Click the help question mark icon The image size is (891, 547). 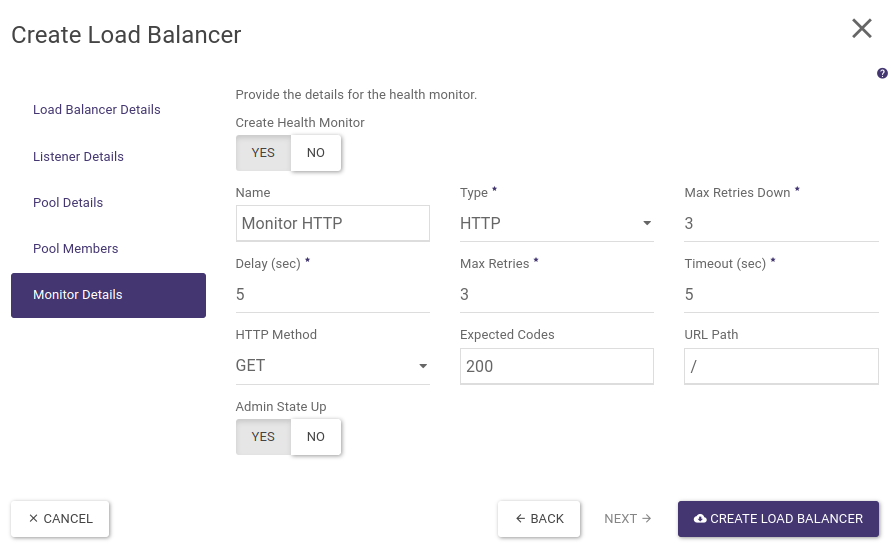[x=882, y=73]
